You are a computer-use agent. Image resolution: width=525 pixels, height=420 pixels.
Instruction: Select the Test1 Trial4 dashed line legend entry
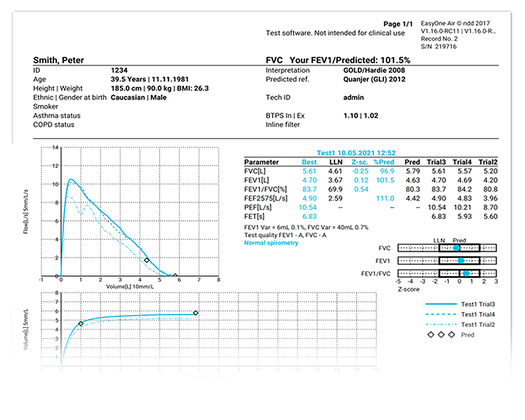(x=442, y=314)
